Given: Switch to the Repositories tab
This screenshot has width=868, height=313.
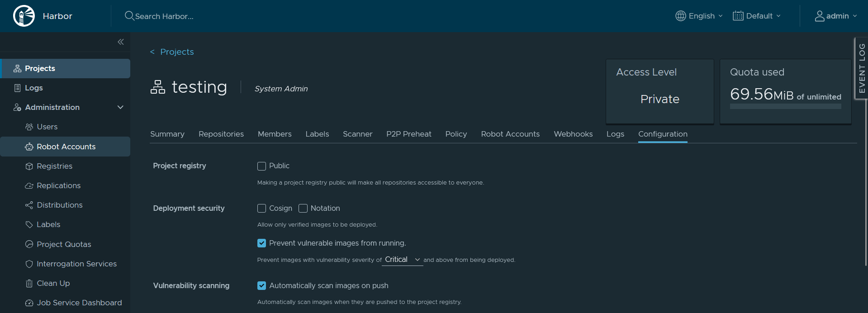Looking at the screenshot, I should (221, 134).
